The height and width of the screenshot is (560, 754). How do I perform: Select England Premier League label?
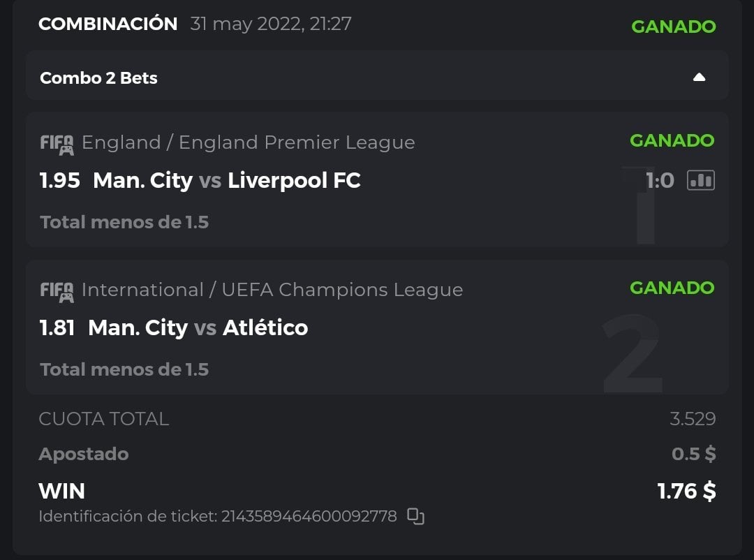pos(248,142)
